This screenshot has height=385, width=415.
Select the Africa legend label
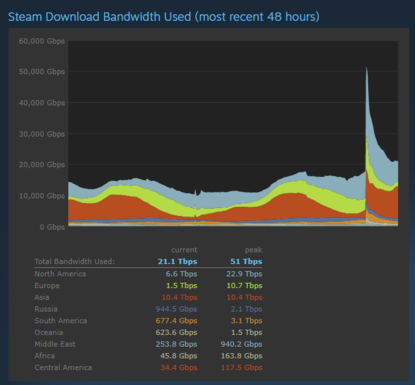click(45, 356)
